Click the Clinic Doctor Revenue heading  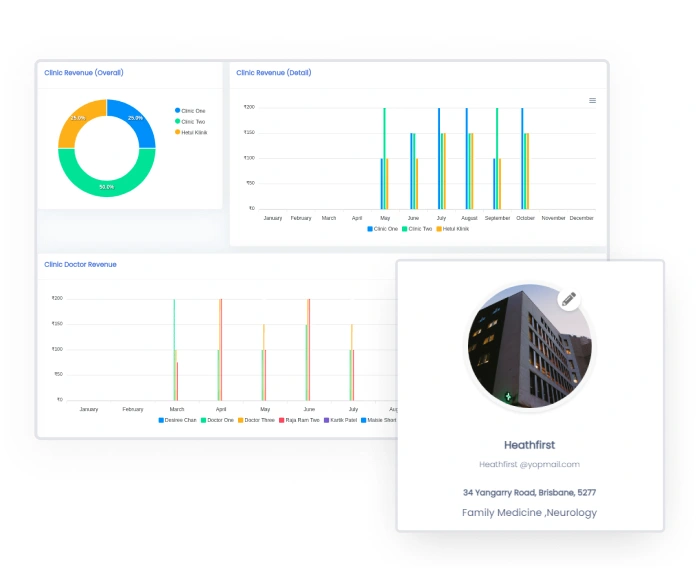pos(80,265)
